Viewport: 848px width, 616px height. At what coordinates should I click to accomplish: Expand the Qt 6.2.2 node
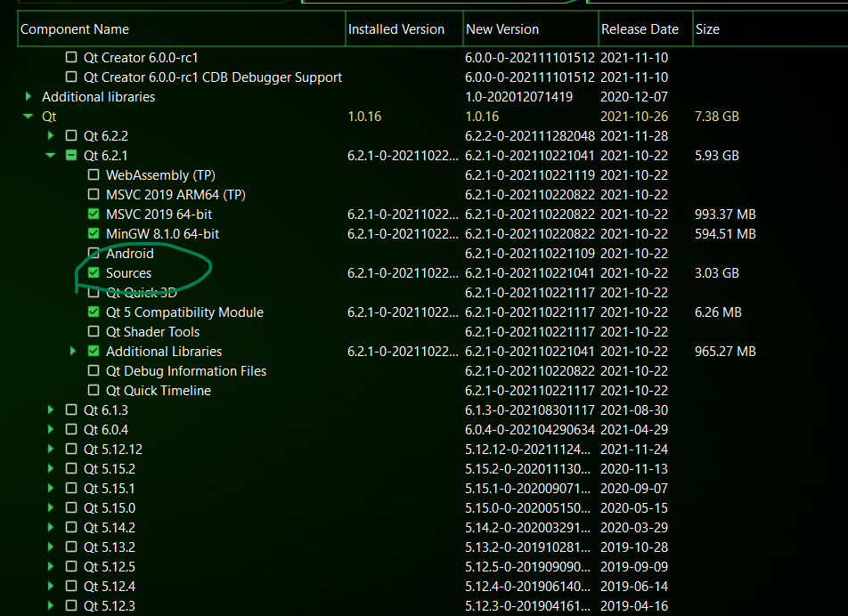pyautogui.click(x=51, y=135)
